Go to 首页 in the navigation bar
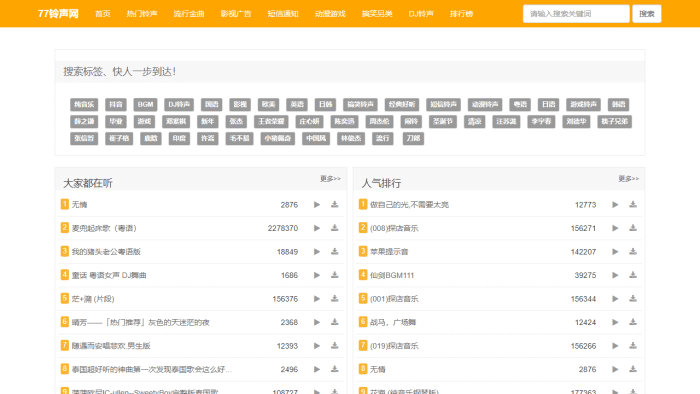The width and height of the screenshot is (700, 394). 103,14
